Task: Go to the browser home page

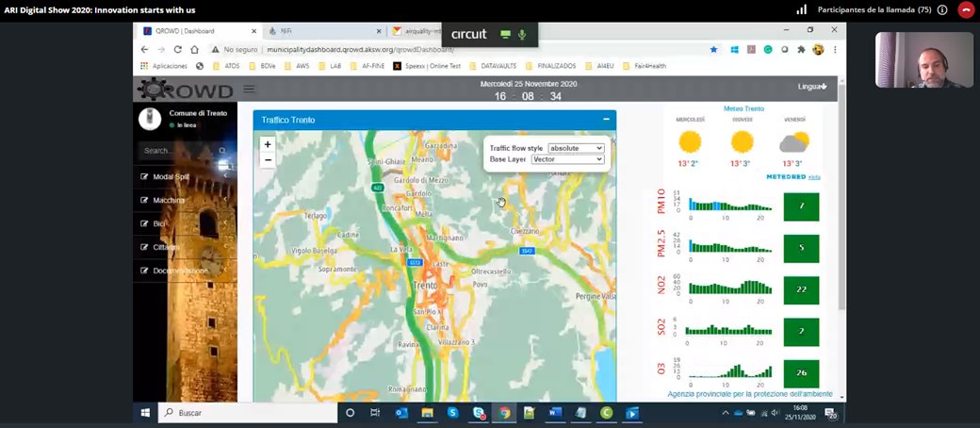Action: (194, 49)
